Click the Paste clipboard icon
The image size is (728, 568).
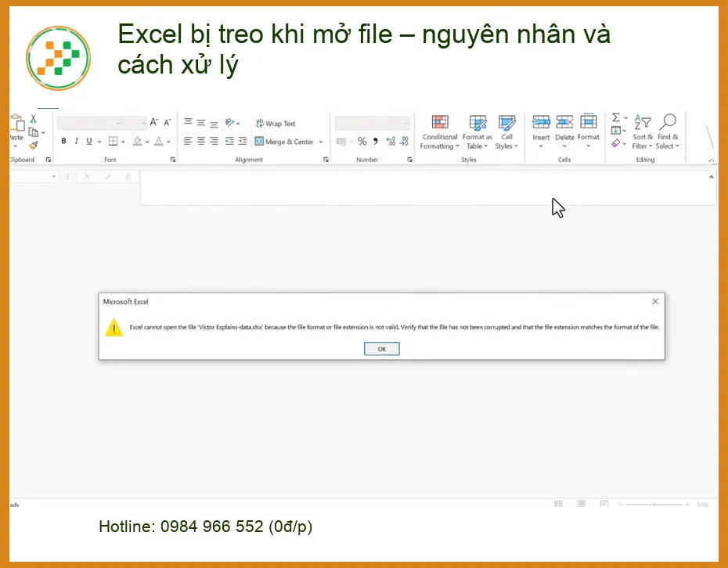point(17,123)
